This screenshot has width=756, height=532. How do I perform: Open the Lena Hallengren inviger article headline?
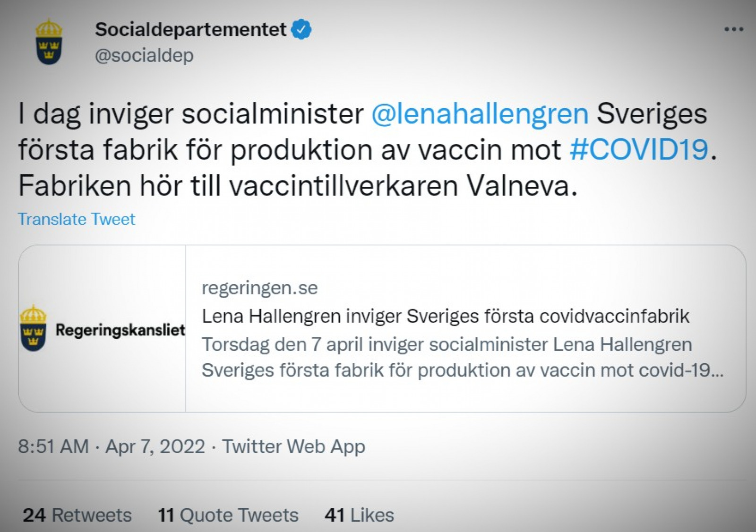pos(446,316)
